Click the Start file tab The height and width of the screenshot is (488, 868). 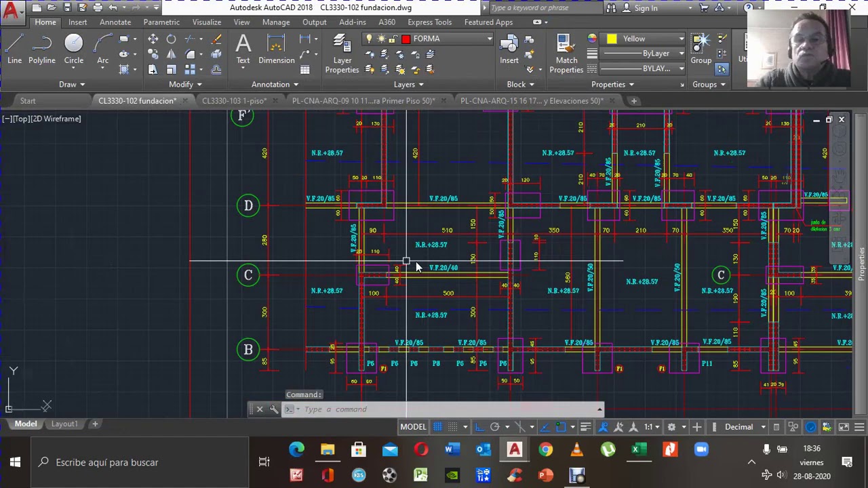pyautogui.click(x=28, y=101)
